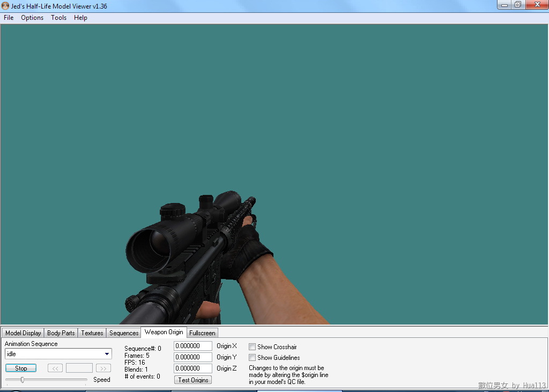
Task: Enable the Show Crosshair checkbox
Action: pos(252,347)
